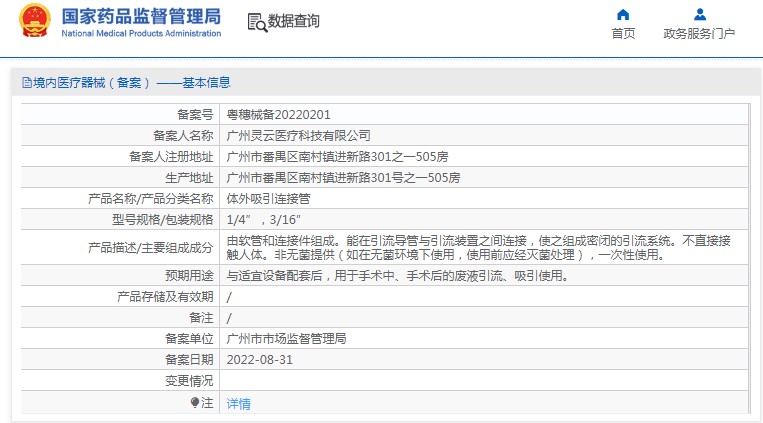Viewport: 763px width, 423px height.
Task: Click the 备案日期 row label
Action: pos(189,360)
